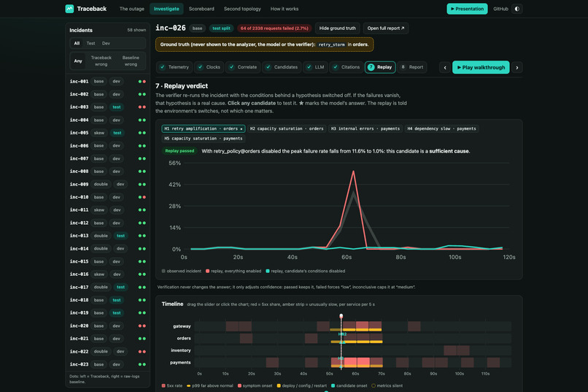Screen dimensions: 588x392
Task: Open How it works page
Action: (x=285, y=9)
